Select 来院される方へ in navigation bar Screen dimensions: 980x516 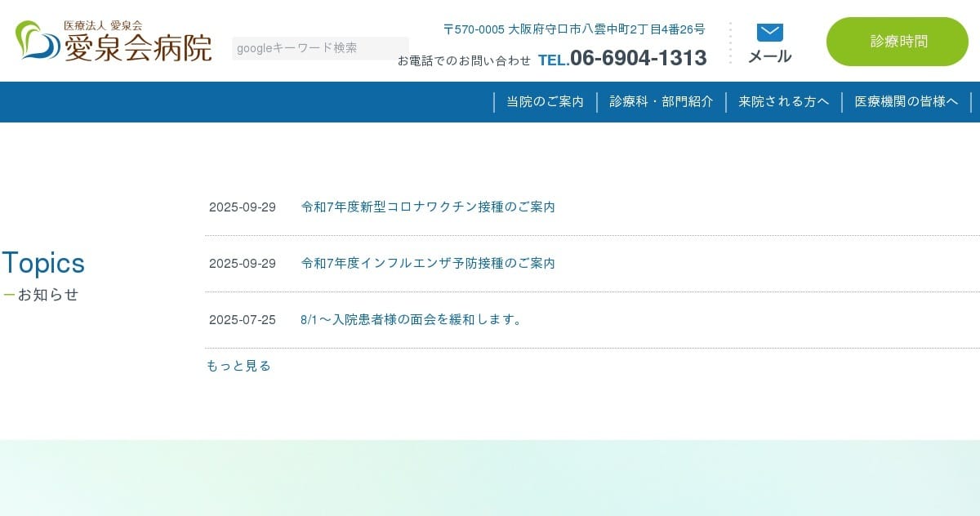coord(784,102)
